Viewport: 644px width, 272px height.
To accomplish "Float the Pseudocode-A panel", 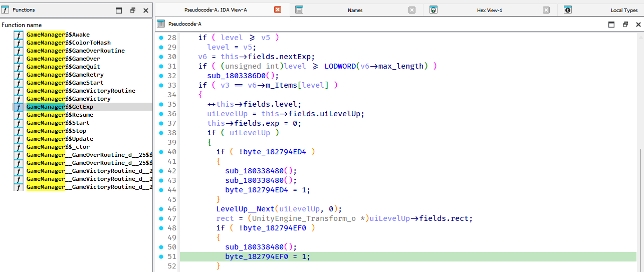I will (x=625, y=24).
